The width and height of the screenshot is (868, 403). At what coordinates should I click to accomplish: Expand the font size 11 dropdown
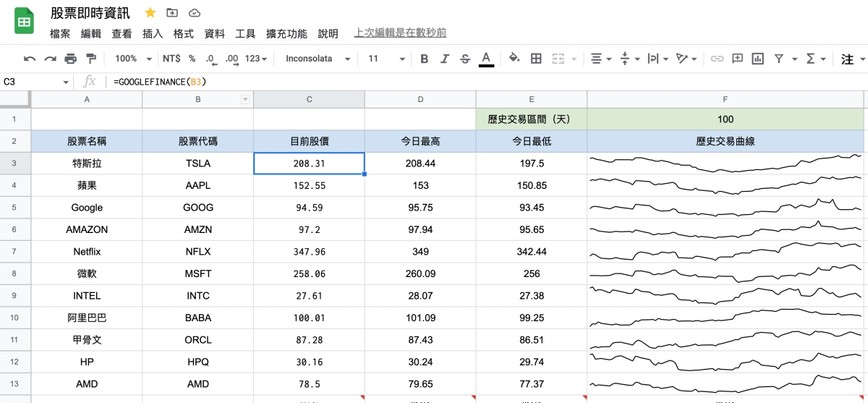386,59
